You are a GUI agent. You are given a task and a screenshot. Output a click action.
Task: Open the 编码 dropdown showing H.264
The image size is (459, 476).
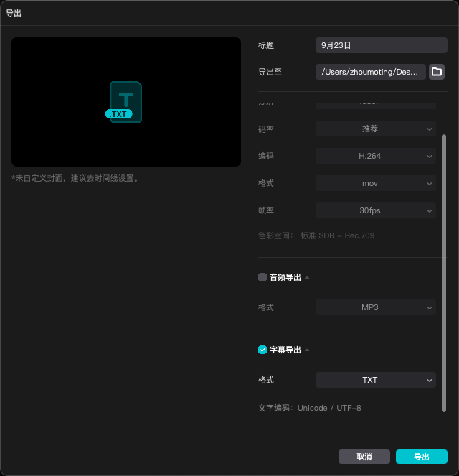click(x=376, y=157)
